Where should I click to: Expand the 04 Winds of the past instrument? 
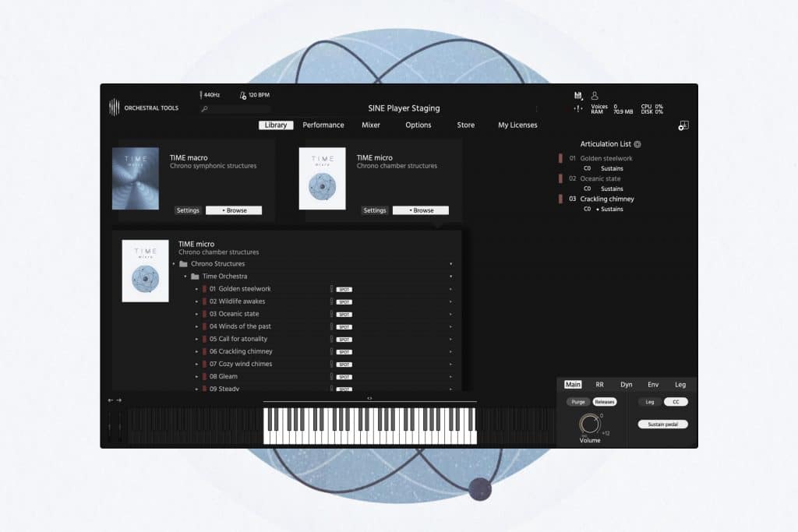pyautogui.click(x=196, y=326)
